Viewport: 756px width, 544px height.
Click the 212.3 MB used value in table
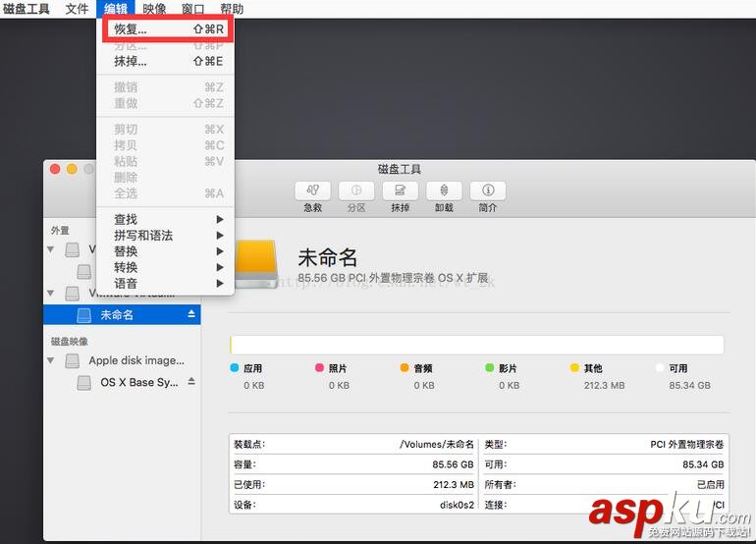pyautogui.click(x=454, y=485)
